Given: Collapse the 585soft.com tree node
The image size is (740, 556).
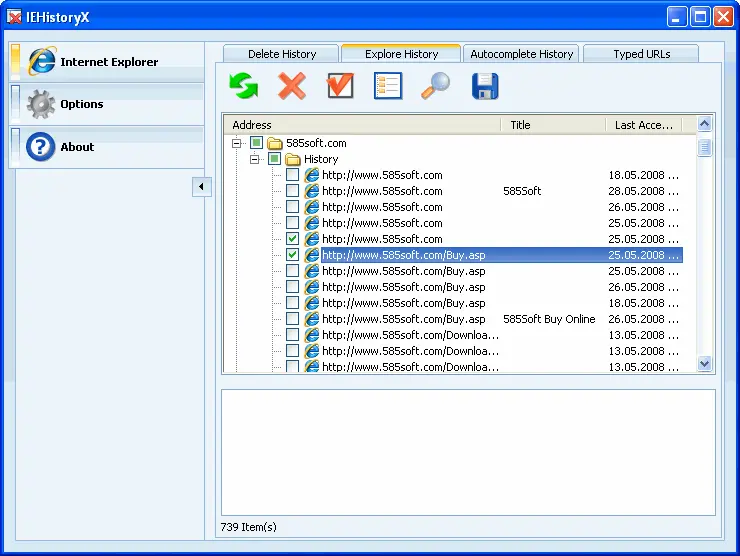Looking at the screenshot, I should [x=237, y=143].
